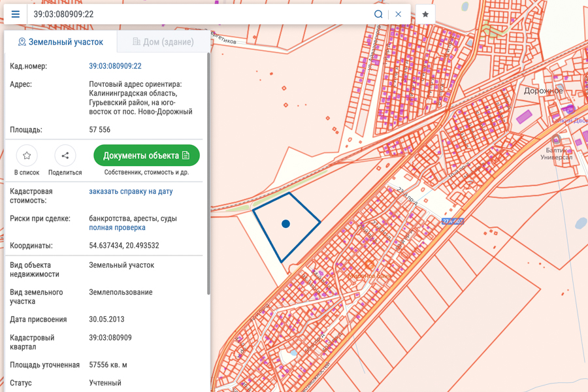
Task: Click the search magnifier icon
Action: (x=378, y=14)
